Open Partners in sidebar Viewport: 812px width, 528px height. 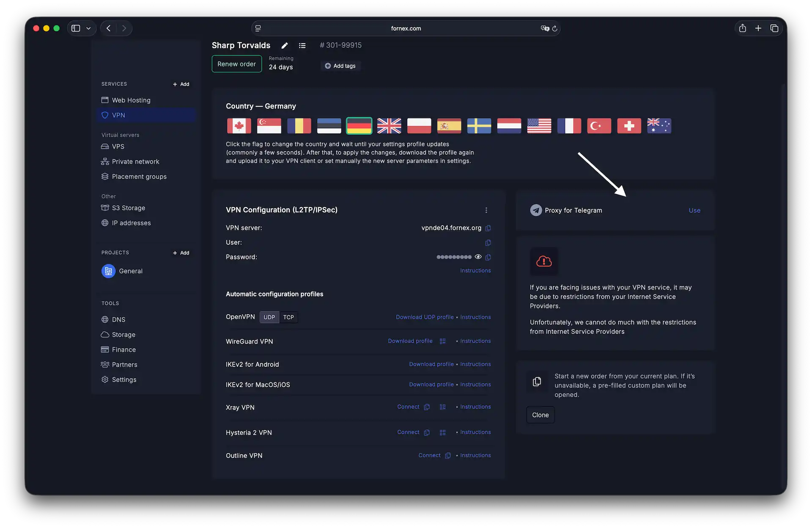point(146,365)
